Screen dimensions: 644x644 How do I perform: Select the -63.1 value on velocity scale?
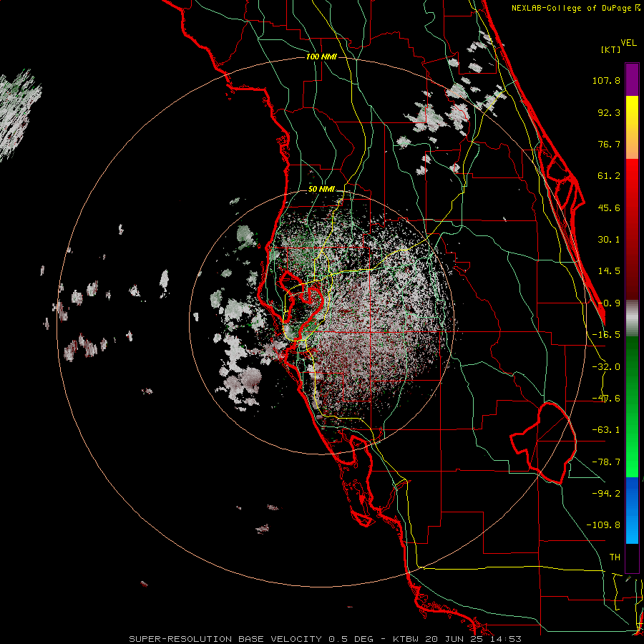click(x=606, y=430)
